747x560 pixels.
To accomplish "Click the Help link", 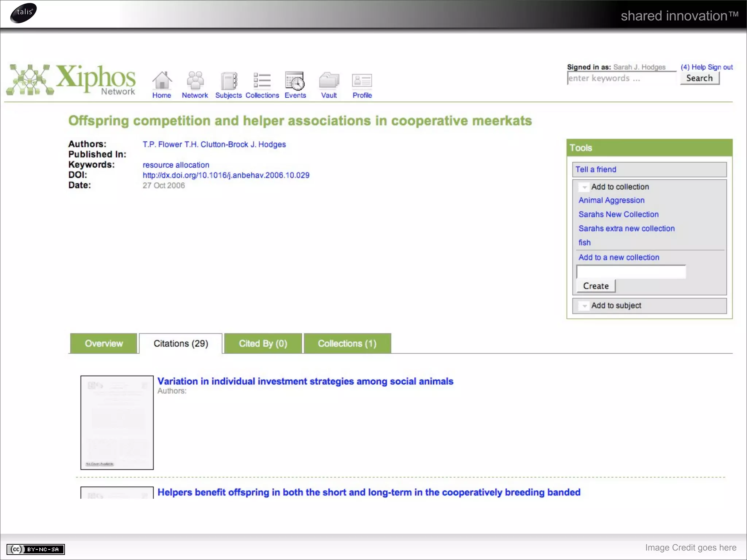I will [698, 67].
